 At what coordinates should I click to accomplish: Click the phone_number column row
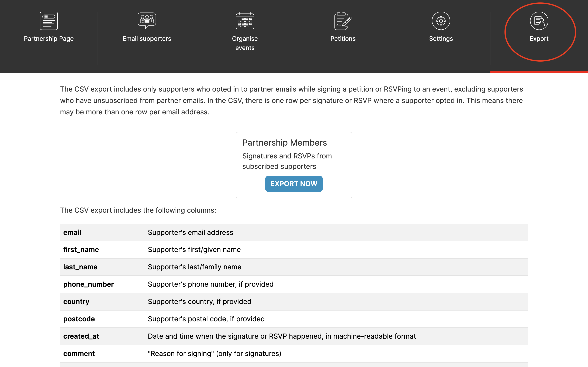[88, 284]
